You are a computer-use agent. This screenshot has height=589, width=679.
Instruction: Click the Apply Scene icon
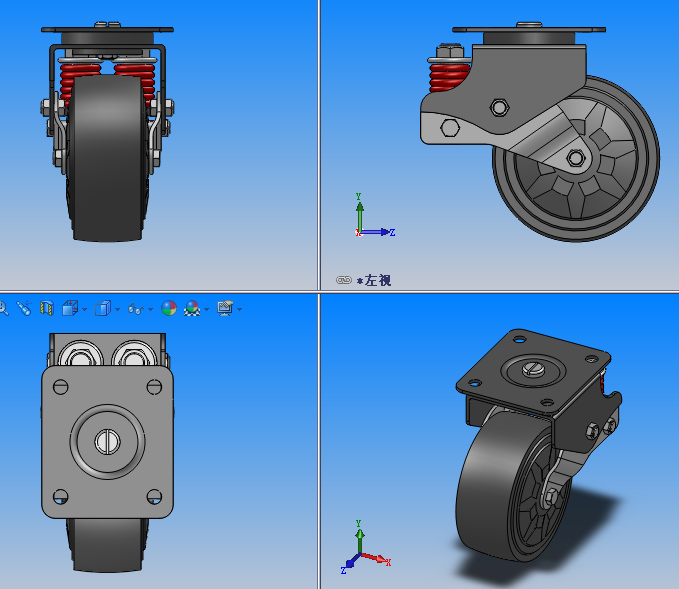pos(192,308)
